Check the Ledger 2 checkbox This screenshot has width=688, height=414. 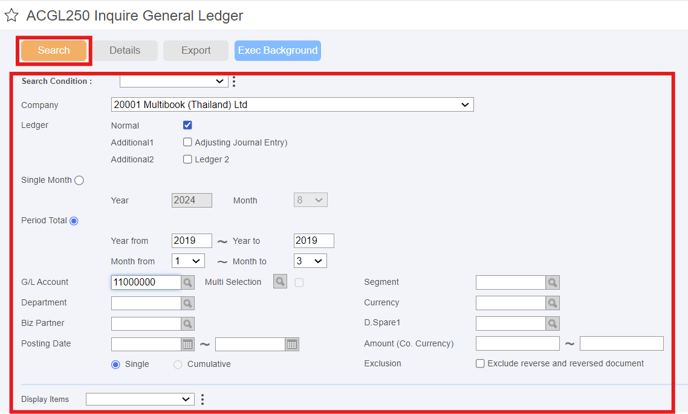[x=187, y=159]
